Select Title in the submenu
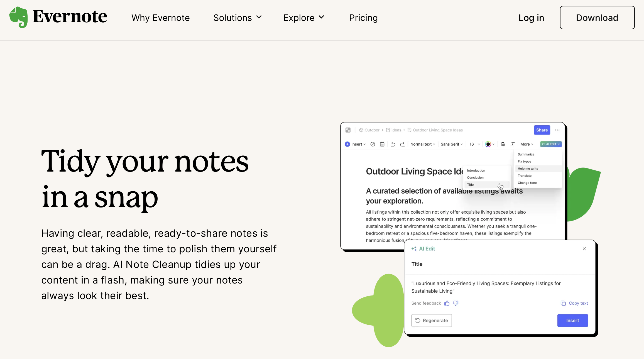The image size is (644, 359). (x=487, y=185)
